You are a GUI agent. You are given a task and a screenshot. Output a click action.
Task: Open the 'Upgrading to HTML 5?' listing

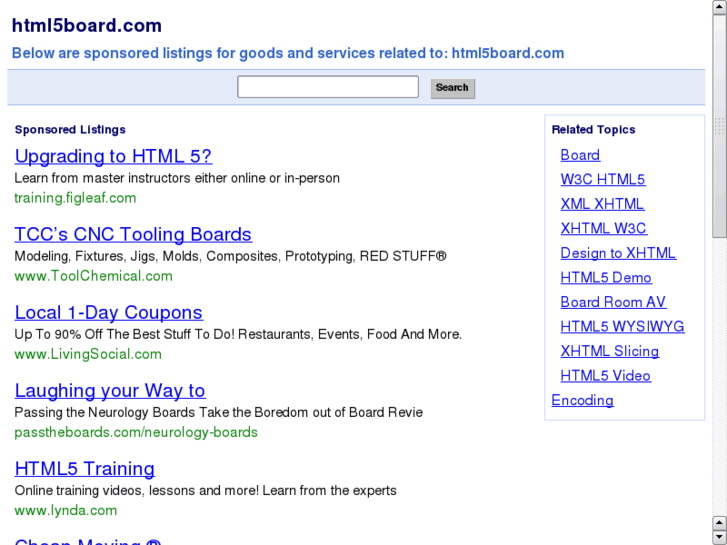point(113,156)
